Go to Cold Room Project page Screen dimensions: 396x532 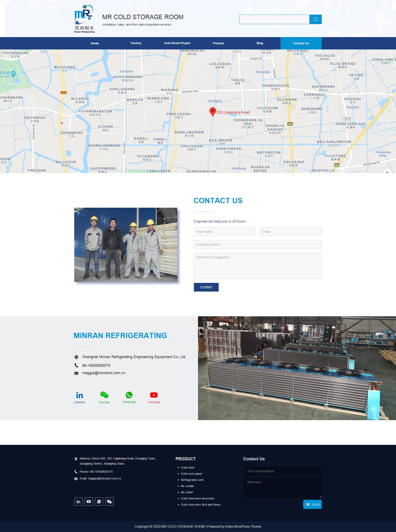[x=177, y=43]
